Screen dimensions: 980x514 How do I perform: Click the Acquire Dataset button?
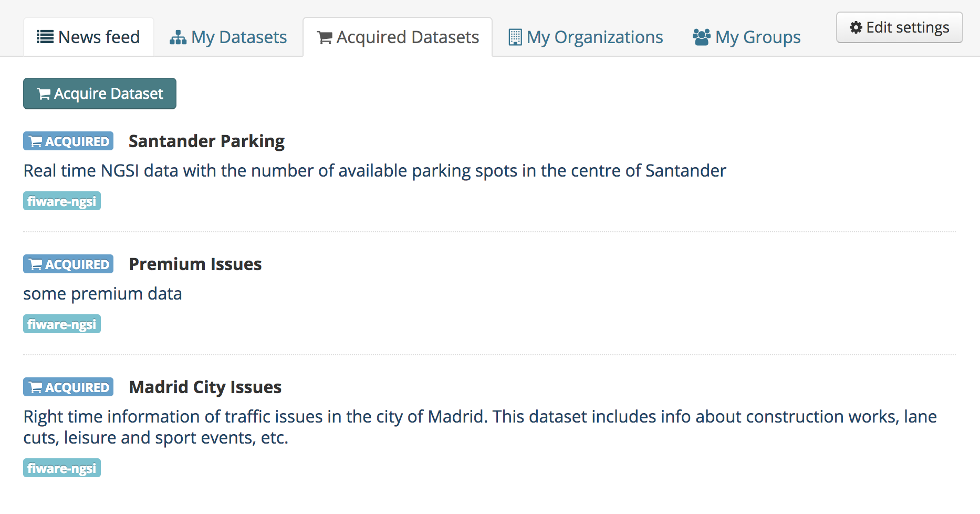click(100, 94)
